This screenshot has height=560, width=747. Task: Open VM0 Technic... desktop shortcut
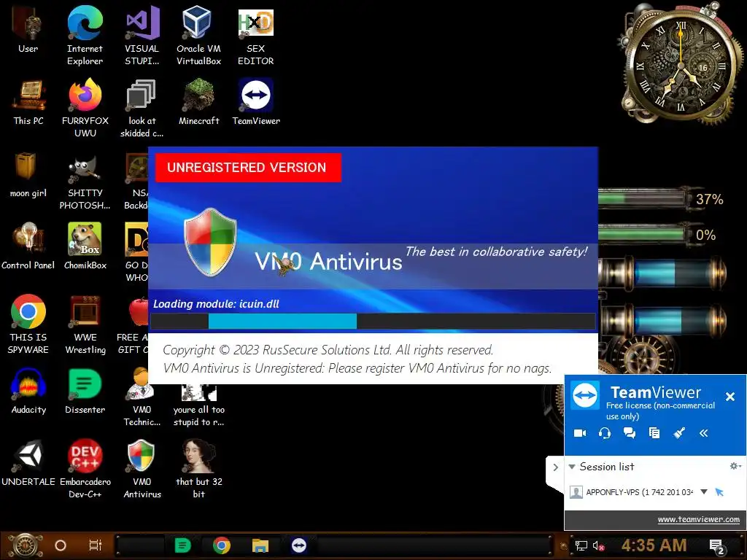142,397
